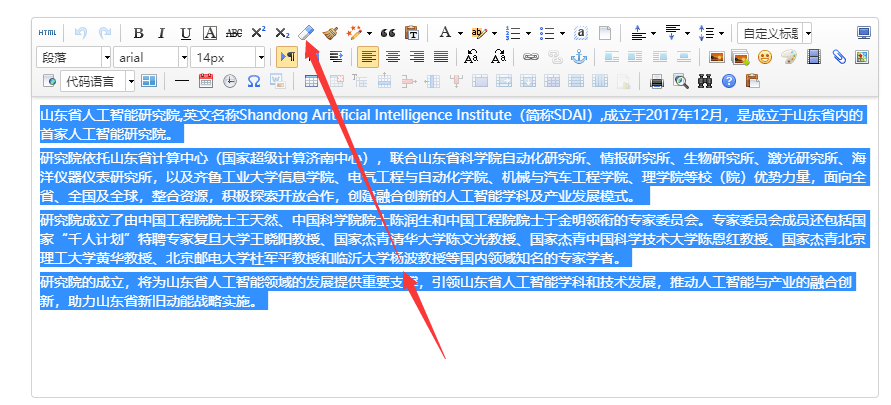Screen dimensions: 891x405
Task: Expand the 自定义标题 custom heading dropdown
Action: point(775,33)
